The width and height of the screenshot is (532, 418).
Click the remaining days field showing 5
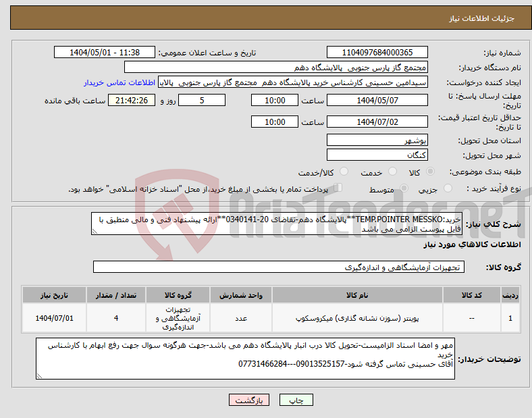[x=202, y=101]
